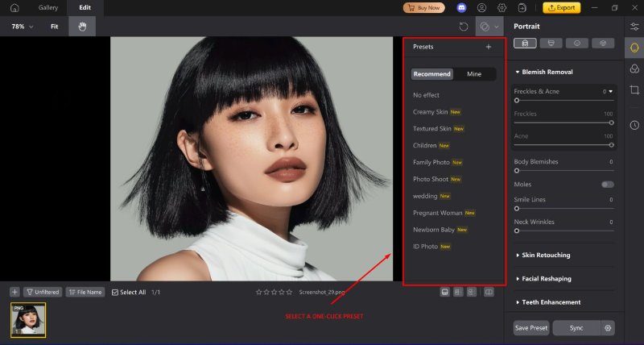This screenshot has width=644, height=345.
Task: Open the History clock icon
Action: [x=634, y=125]
